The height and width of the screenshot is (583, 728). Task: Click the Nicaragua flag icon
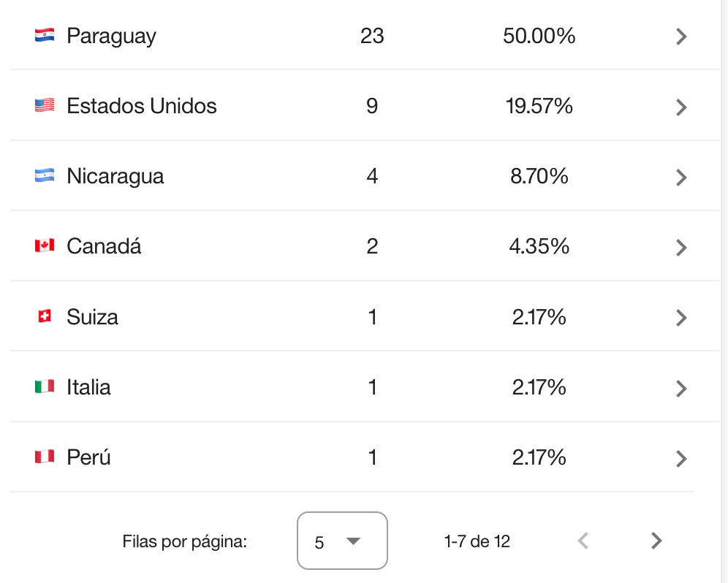coord(45,176)
